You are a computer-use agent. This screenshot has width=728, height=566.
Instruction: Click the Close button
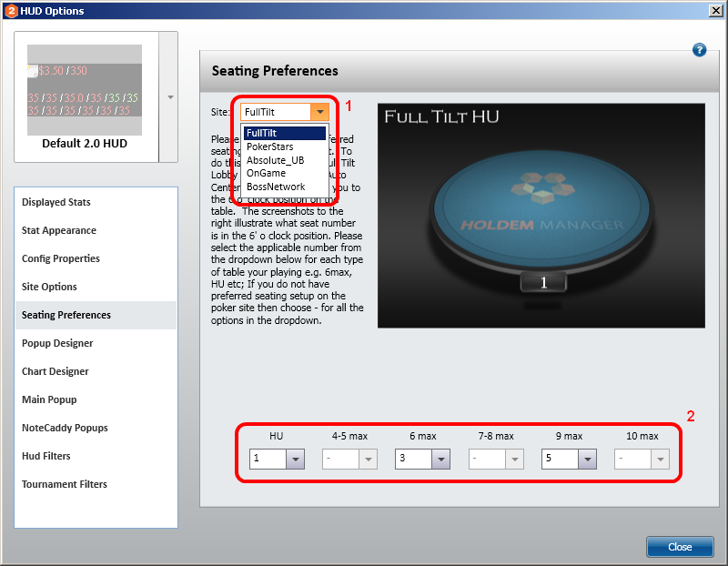coord(680,547)
